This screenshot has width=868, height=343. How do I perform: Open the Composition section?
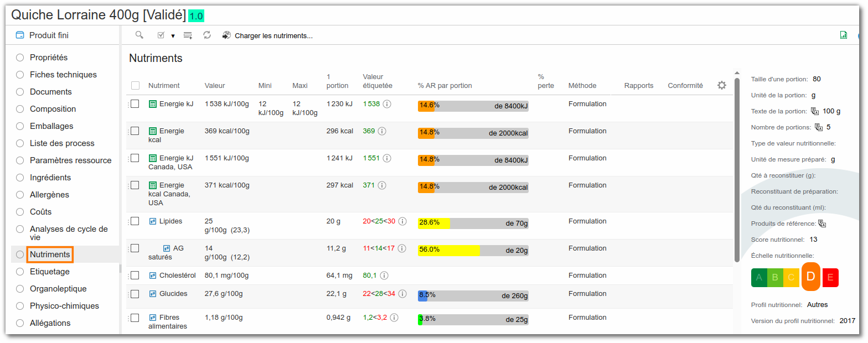click(53, 109)
